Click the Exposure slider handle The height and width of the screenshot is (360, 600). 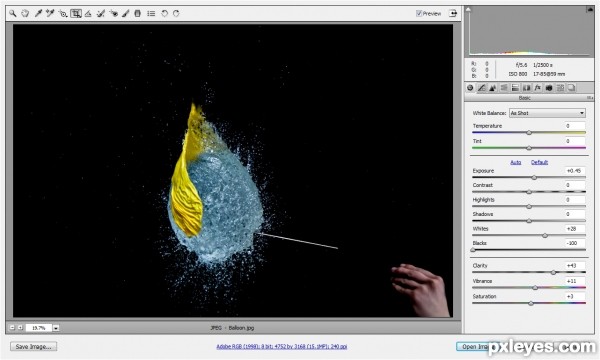pyautogui.click(x=534, y=178)
